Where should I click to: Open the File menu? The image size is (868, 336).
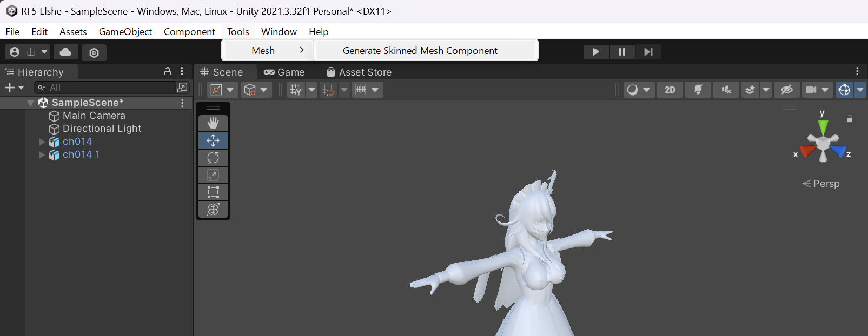pos(12,31)
